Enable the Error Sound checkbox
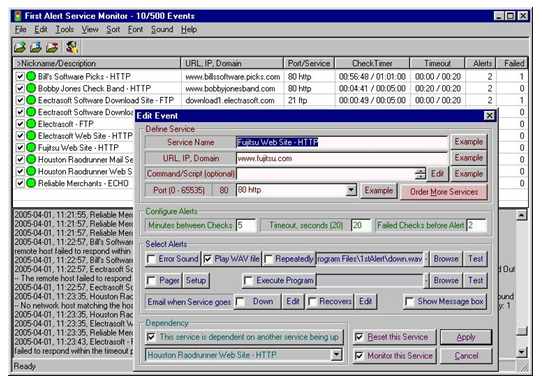 pos(151,259)
